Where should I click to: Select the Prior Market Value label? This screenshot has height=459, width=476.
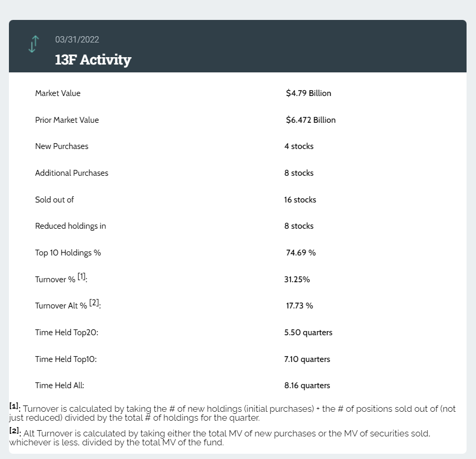(67, 120)
